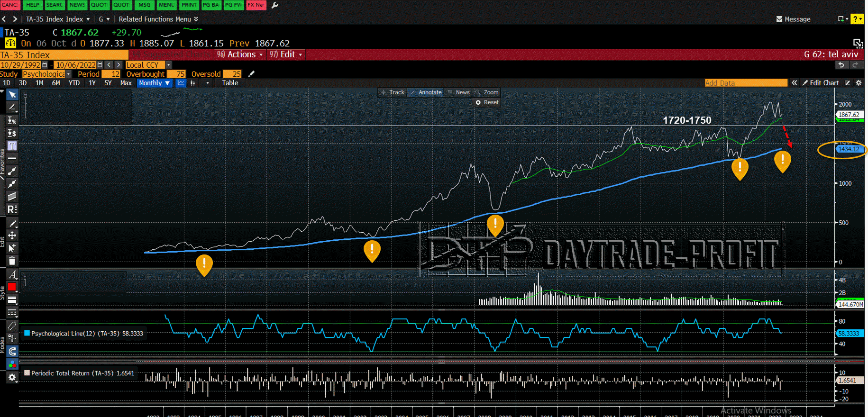Click the wrench settings icon
The image size is (868, 417).
[x=275, y=5]
